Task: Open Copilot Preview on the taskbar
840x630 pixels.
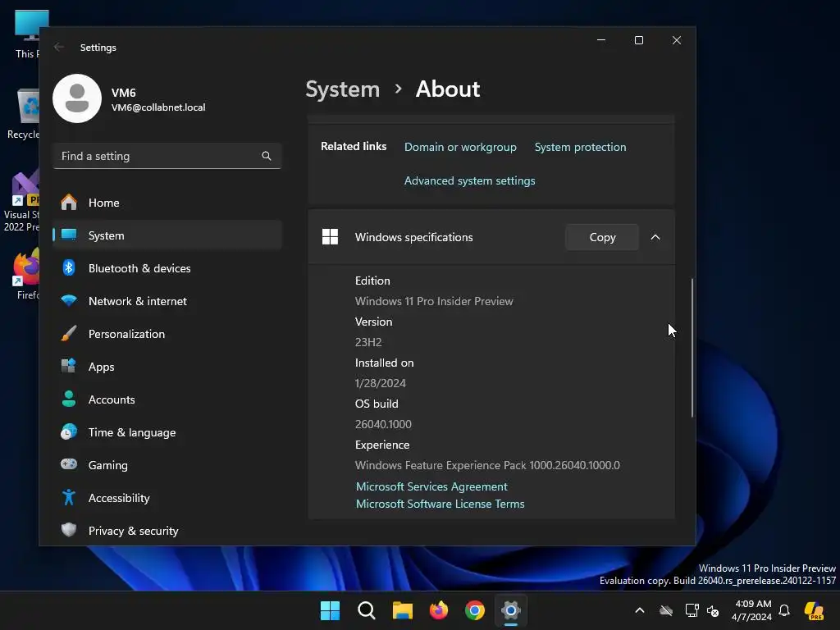Action: tap(815, 610)
